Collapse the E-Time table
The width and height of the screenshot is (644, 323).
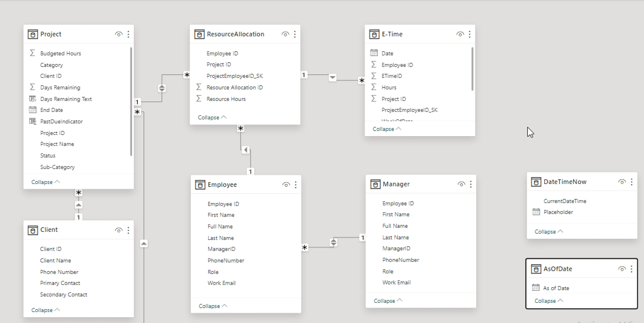[387, 129]
